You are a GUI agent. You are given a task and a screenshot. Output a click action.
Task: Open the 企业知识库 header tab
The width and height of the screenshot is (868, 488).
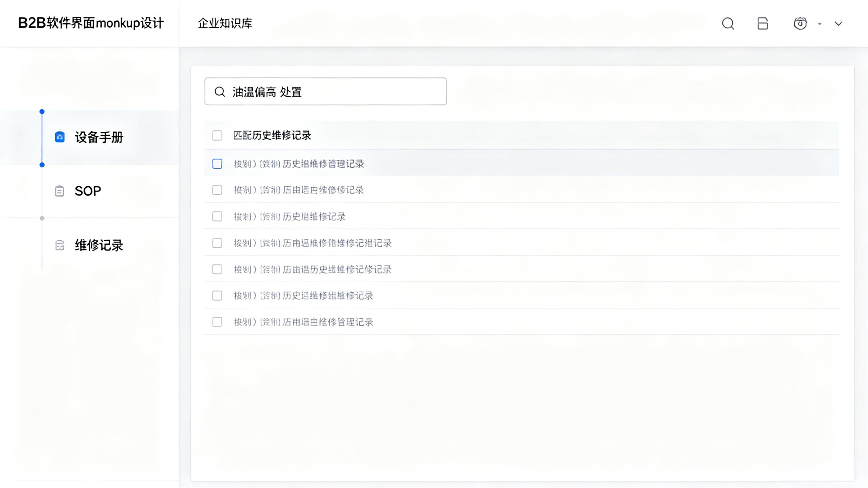click(225, 23)
